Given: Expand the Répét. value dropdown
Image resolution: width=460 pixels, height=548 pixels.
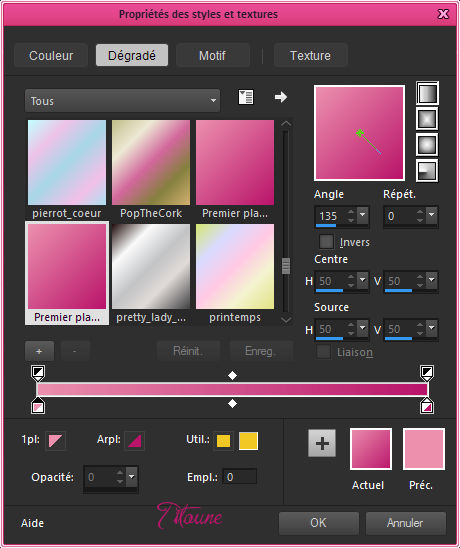Looking at the screenshot, I should 432,214.
